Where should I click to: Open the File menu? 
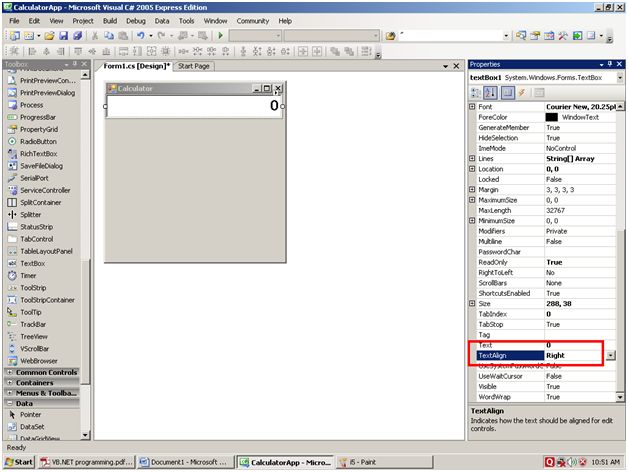pos(14,21)
